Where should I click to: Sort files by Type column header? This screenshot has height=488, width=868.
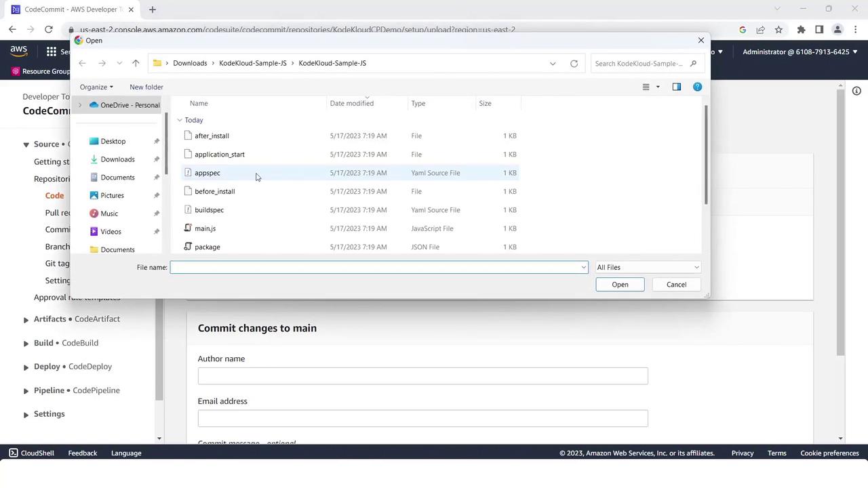pyautogui.click(x=418, y=103)
